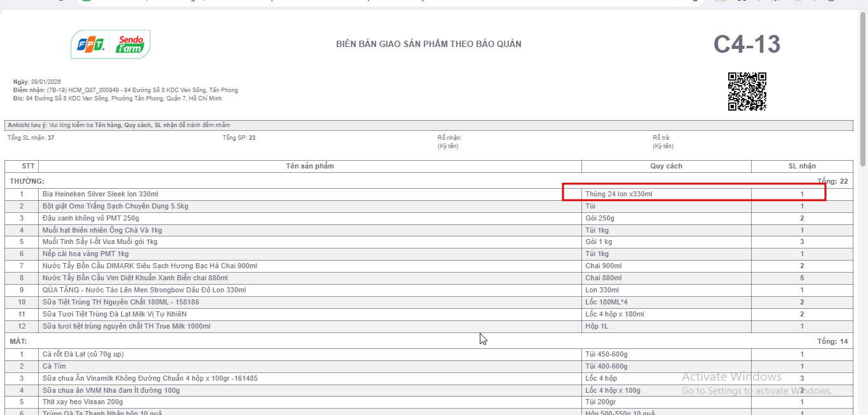Click 'Cà rốt Đà Lạt (củ 70g up)'

pos(83,354)
